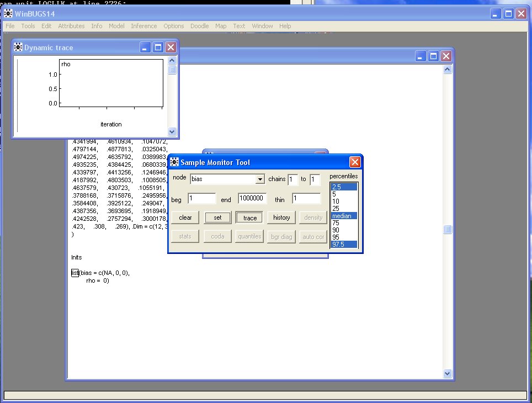The height and width of the screenshot is (403, 532).
Task: Maximize the Dynamic trace window
Action: pos(158,47)
